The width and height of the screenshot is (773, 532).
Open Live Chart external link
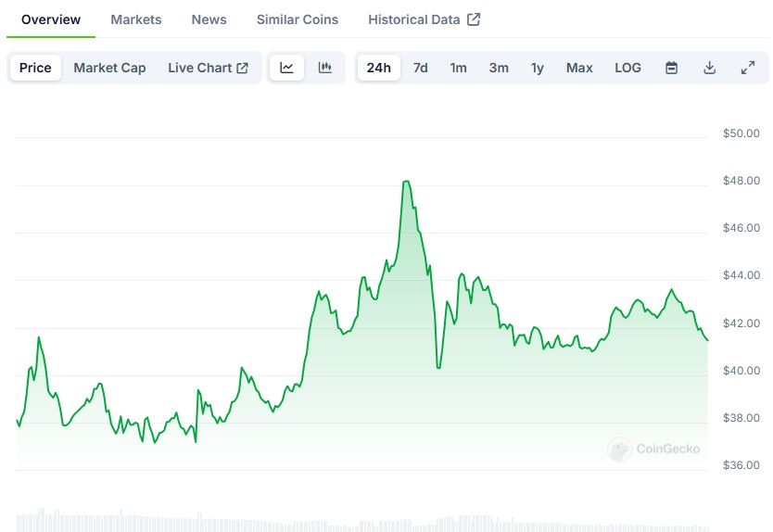pyautogui.click(x=208, y=68)
